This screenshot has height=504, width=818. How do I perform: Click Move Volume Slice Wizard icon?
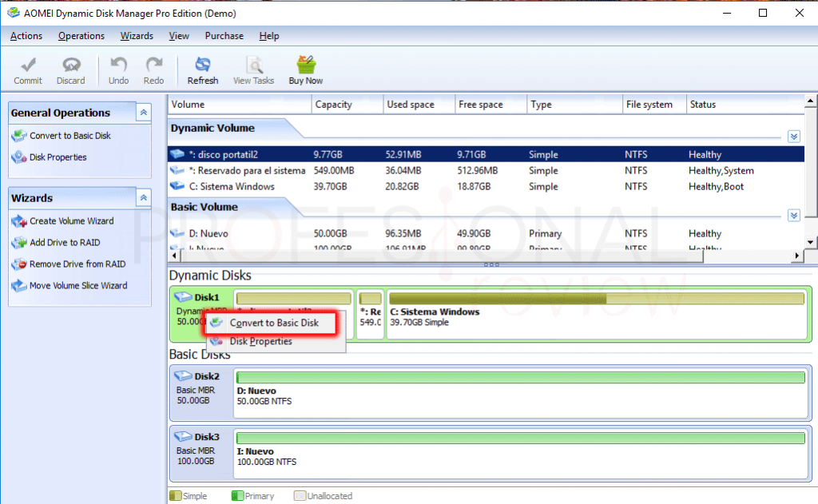[19, 285]
